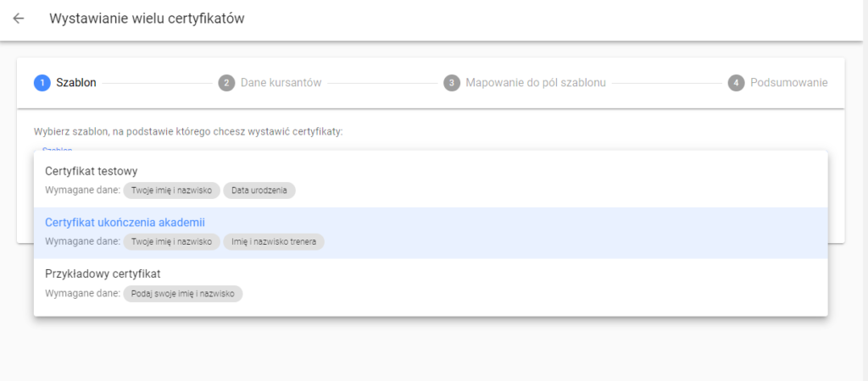Viewport: 868px width, 381px height.
Task: Go to step 2 Dane kursantów
Action: (270, 83)
